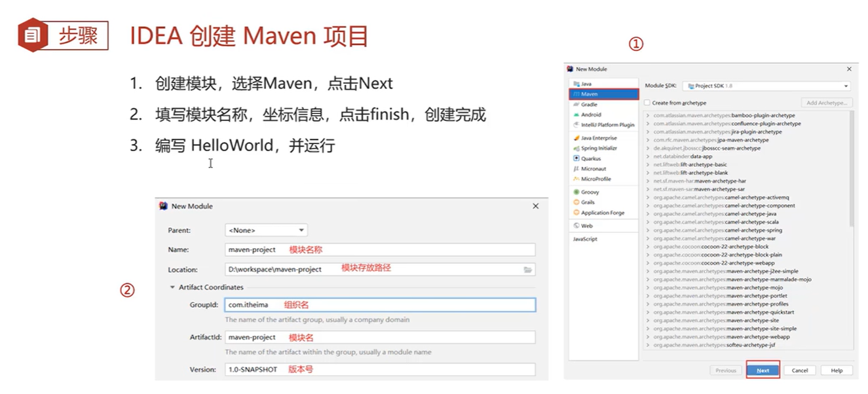Image resolution: width=868 pixels, height=394 pixels.
Task: Expand the bamboo-plugin-archetype tree node
Action: click(x=648, y=115)
